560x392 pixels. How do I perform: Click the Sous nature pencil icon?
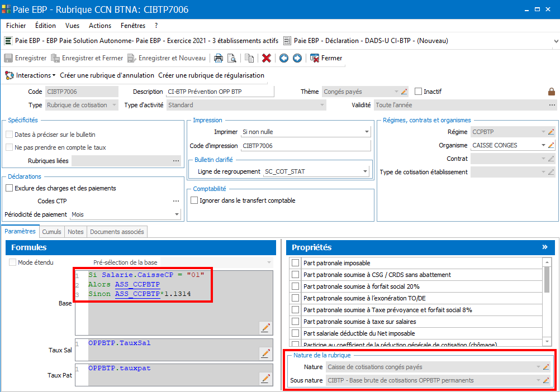click(545, 381)
